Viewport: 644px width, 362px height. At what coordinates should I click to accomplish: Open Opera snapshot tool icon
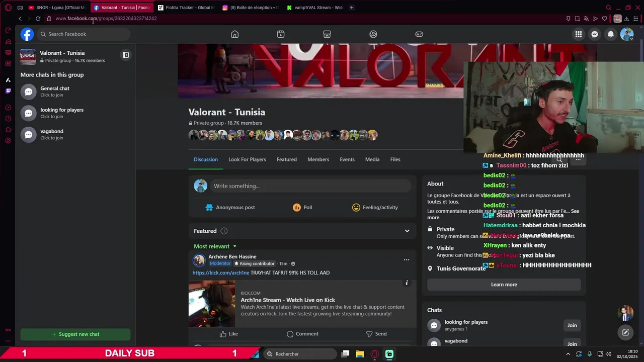coord(577,19)
